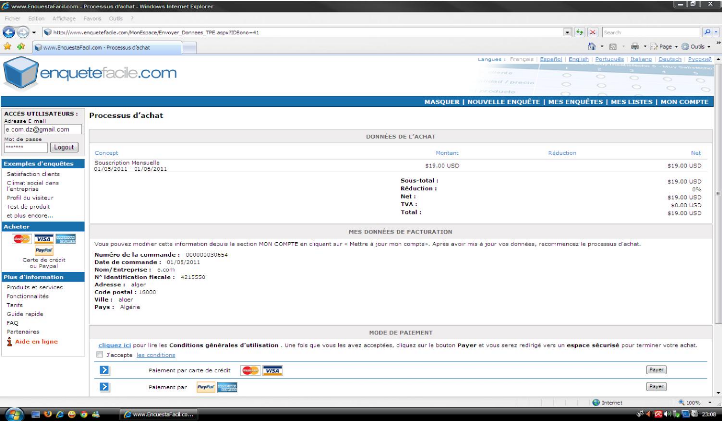Click the Print icon in command bar
Viewport: 722px width, 422px height.
point(635,47)
